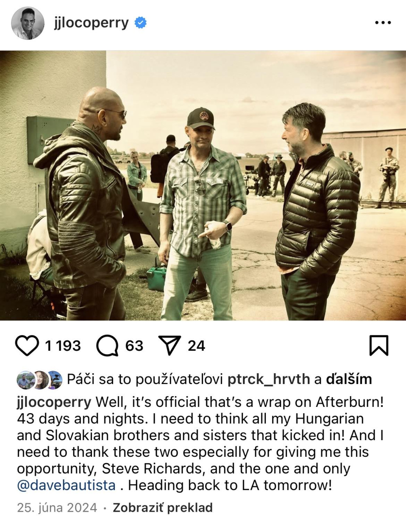Tap the 1 193 likes count
Screen dimensions: 406x532
(x=62, y=346)
